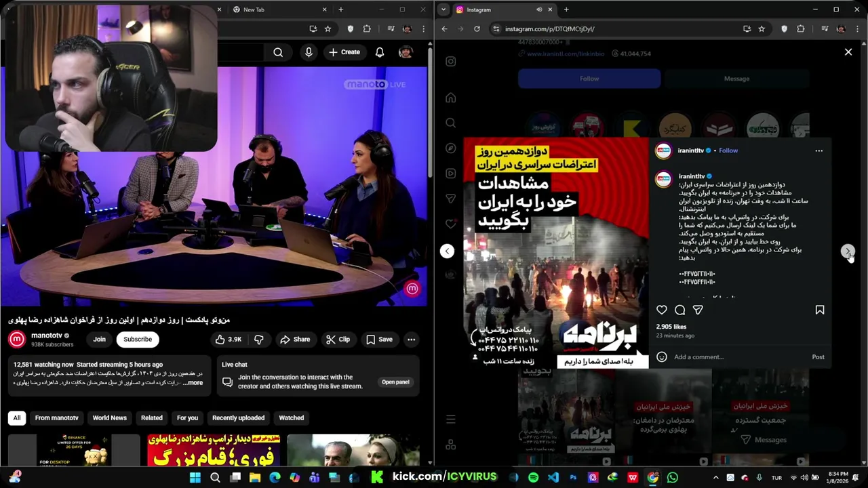This screenshot has height=488, width=868.
Task: Subscribe to manototv channel
Action: (138, 340)
